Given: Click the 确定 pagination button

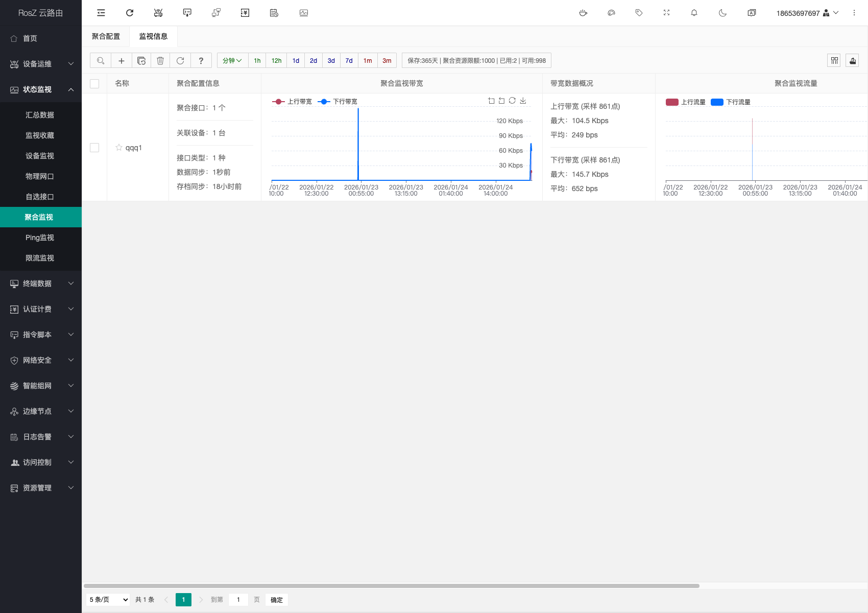Looking at the screenshot, I should click(x=277, y=600).
